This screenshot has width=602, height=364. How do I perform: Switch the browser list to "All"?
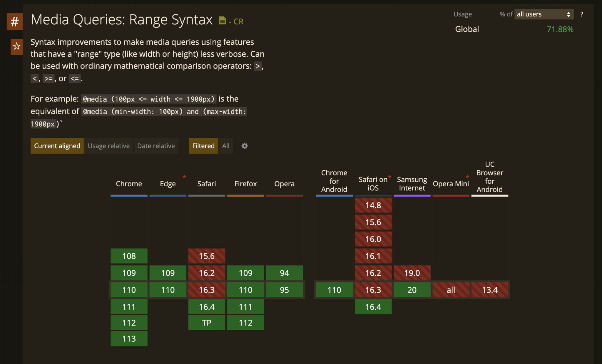(x=225, y=146)
